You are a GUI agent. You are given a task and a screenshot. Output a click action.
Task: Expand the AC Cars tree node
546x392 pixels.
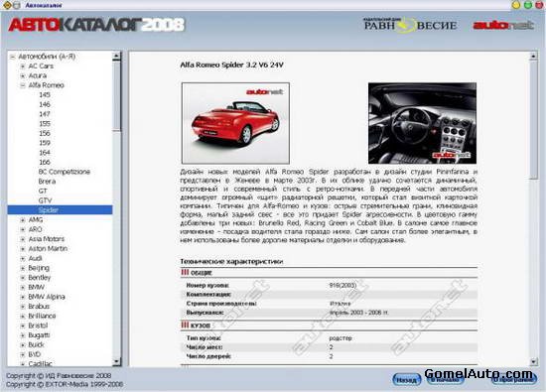tap(23, 66)
